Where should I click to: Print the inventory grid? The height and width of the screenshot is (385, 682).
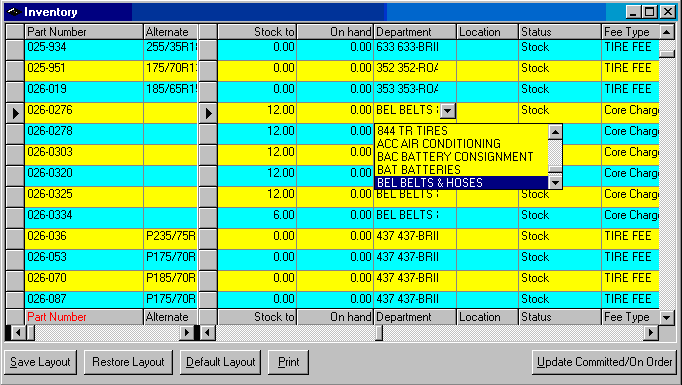(288, 362)
